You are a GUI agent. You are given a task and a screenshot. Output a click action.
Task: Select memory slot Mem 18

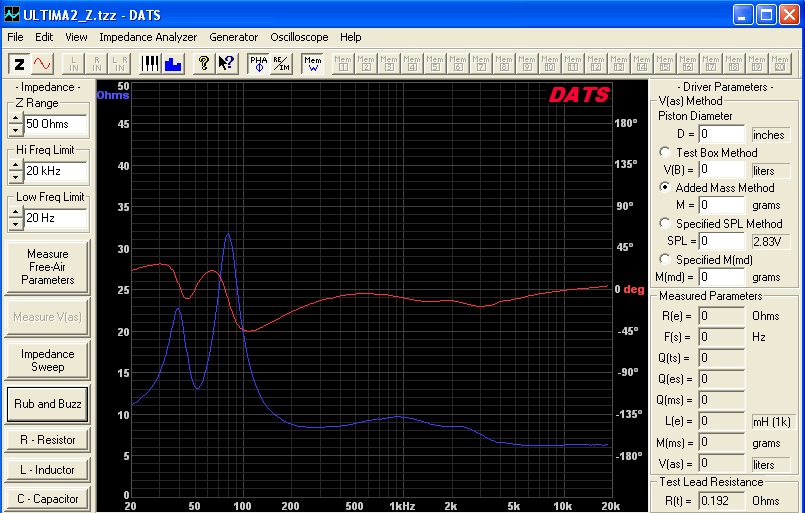[734, 64]
